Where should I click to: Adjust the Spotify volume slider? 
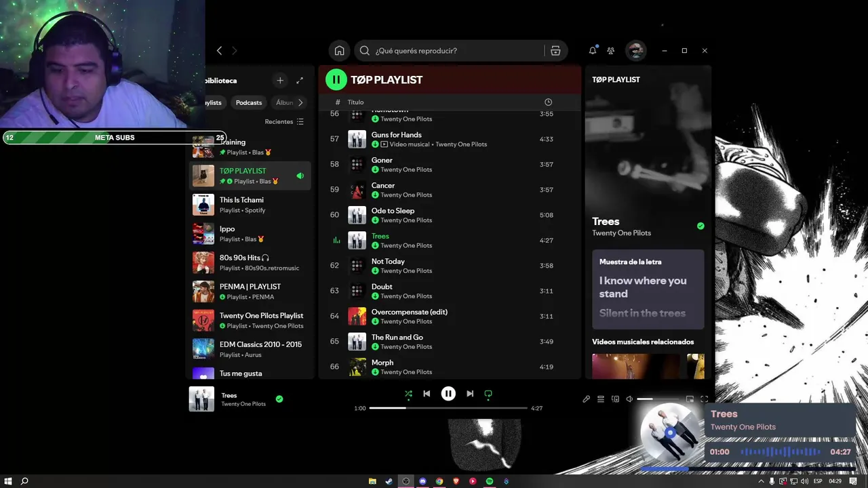point(659,399)
